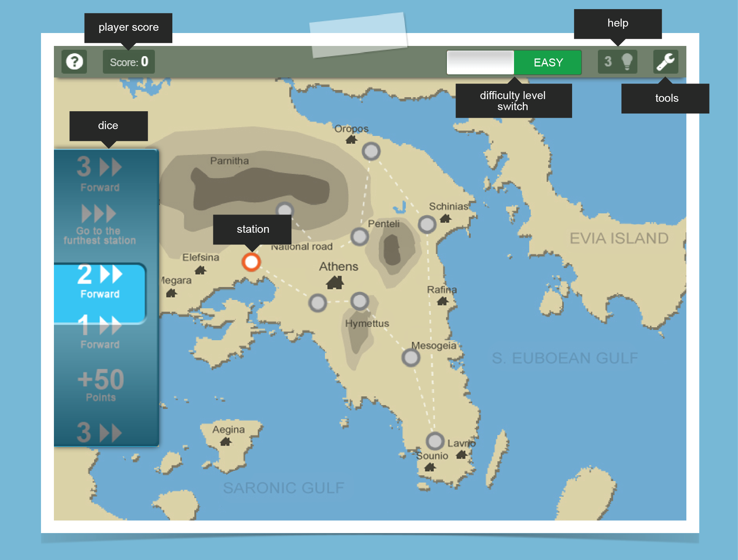
Task: Click the station marker at Oropos
Action: pos(371,151)
